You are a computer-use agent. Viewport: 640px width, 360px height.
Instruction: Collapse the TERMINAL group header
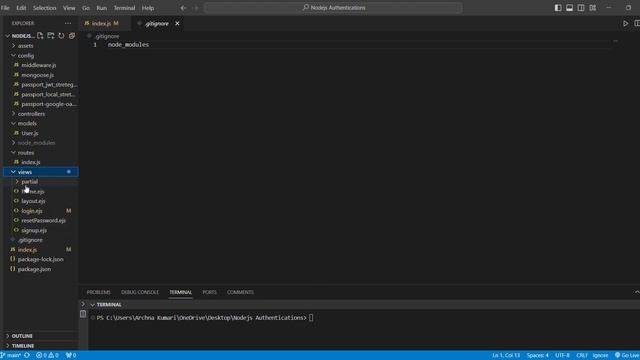109,304
